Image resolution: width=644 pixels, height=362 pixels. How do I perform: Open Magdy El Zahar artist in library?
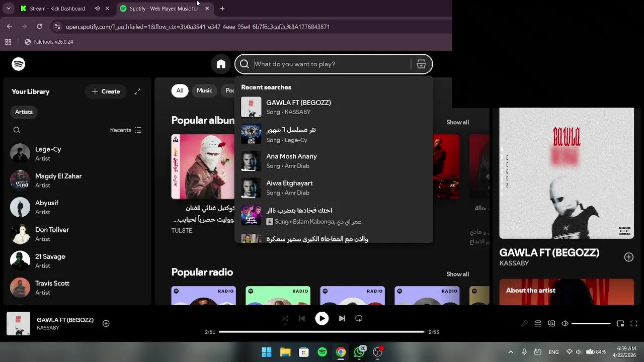78,180
